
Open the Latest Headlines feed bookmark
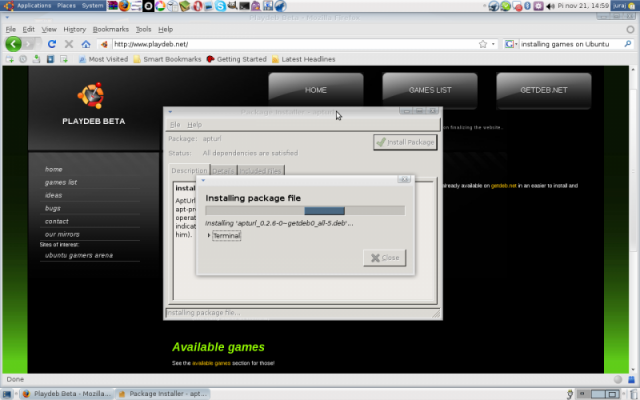(x=304, y=59)
